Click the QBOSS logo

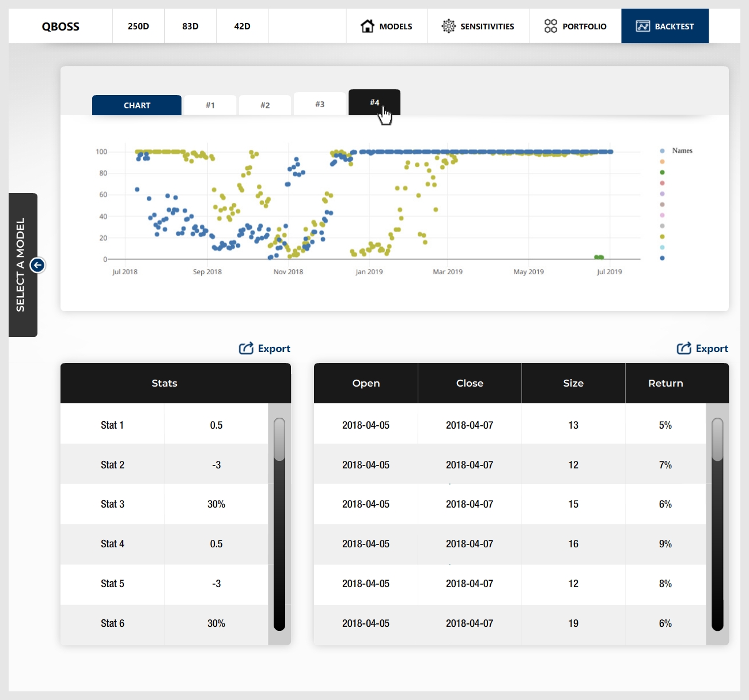[x=60, y=27]
